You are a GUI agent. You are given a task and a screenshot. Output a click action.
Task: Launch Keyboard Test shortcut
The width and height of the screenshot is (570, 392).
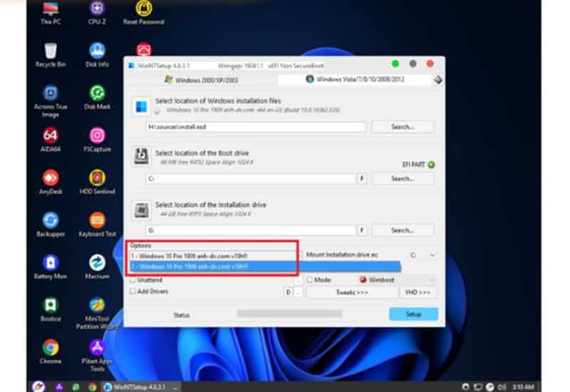[x=97, y=225]
